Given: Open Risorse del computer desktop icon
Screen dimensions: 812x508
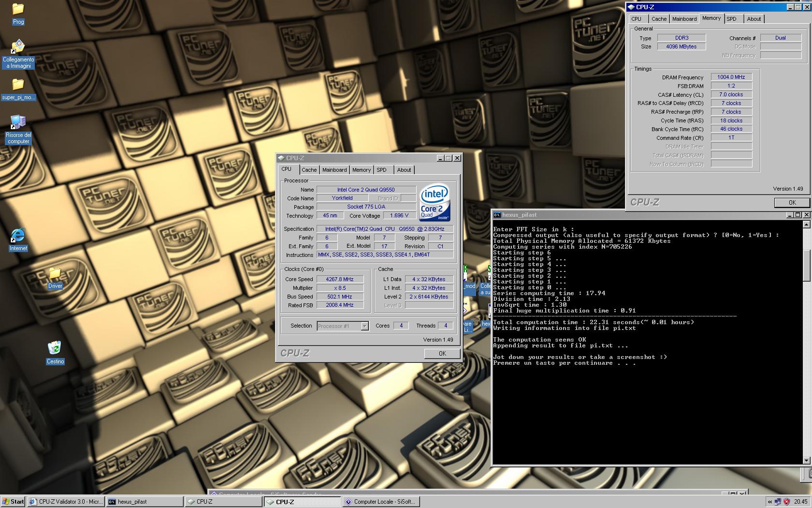Looking at the screenshot, I should pyautogui.click(x=18, y=122).
